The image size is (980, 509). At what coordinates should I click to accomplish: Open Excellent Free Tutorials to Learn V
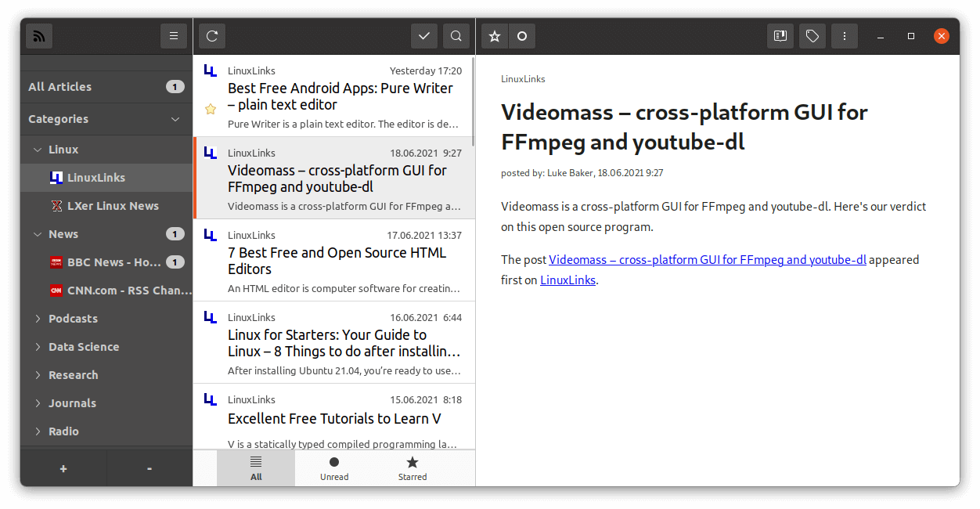(333, 417)
